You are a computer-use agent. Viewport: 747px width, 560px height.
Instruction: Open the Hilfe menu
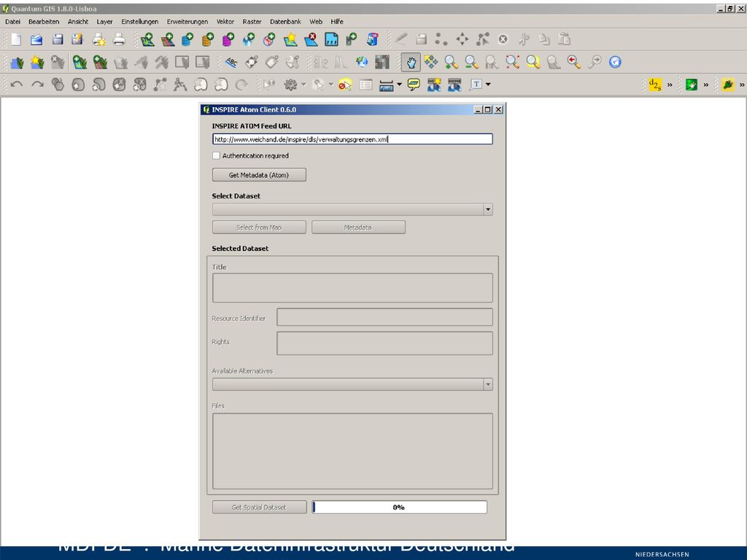click(337, 21)
